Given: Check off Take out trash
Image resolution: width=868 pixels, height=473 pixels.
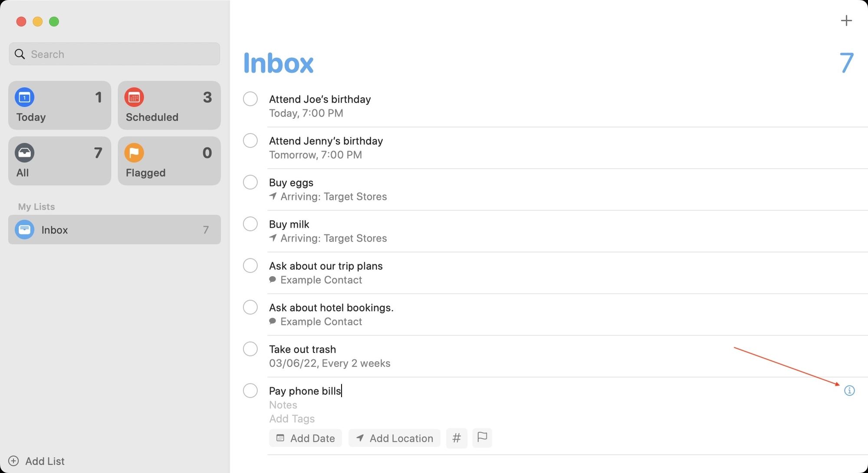Looking at the screenshot, I should (250, 349).
